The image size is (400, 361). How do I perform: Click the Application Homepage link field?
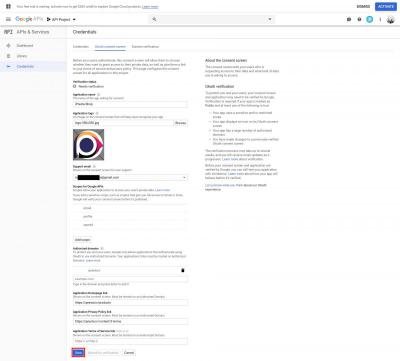click(x=130, y=303)
